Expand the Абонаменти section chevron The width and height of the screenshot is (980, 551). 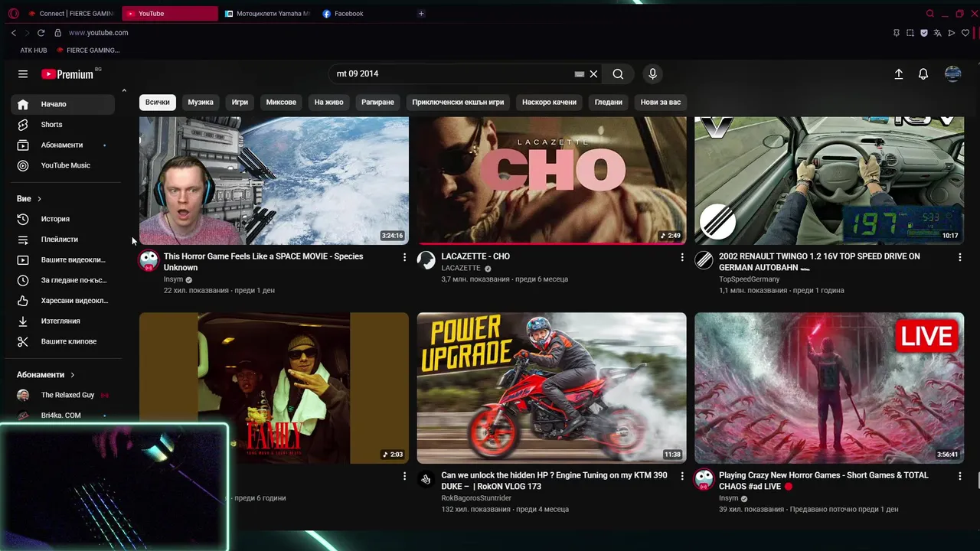click(73, 375)
